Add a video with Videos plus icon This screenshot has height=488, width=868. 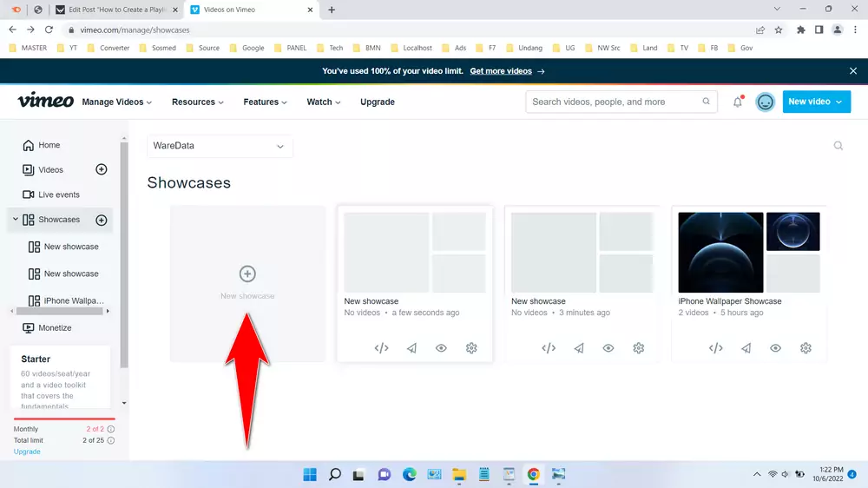click(102, 169)
